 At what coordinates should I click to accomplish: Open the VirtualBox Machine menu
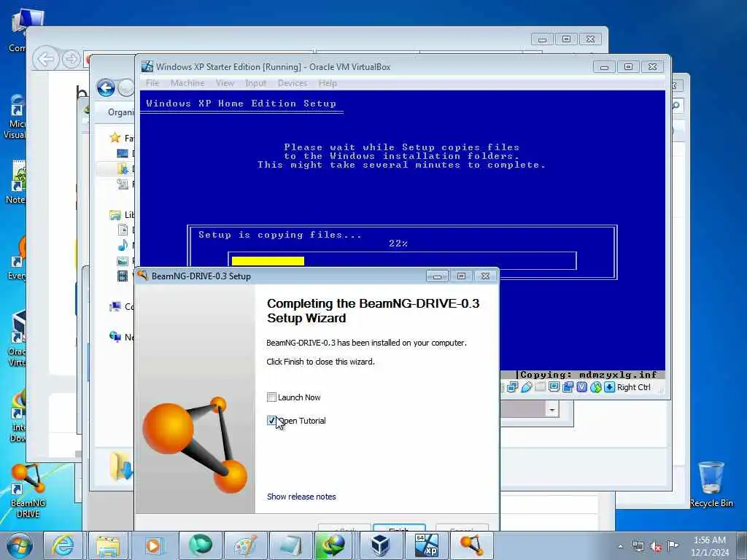tap(187, 83)
